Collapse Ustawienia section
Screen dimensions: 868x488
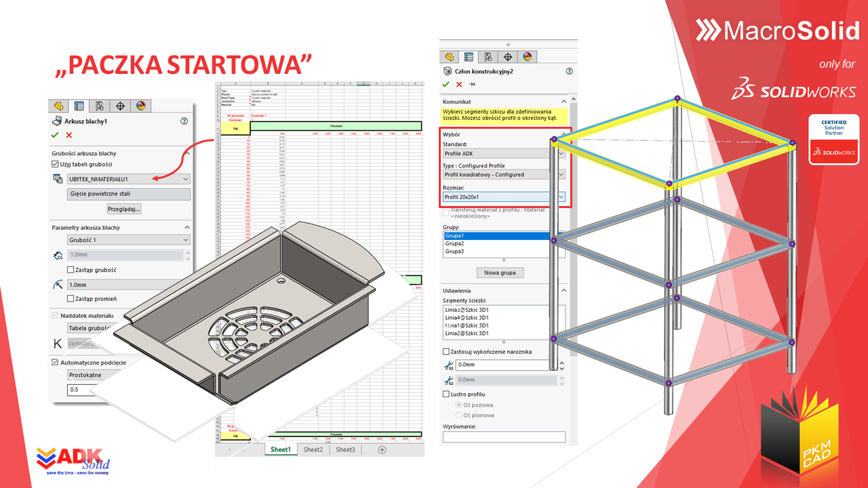564,291
